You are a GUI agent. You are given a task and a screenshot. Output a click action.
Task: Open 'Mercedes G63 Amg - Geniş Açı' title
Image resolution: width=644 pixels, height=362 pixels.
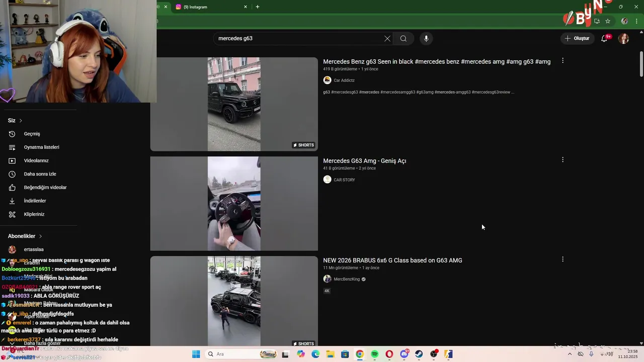pos(364,161)
